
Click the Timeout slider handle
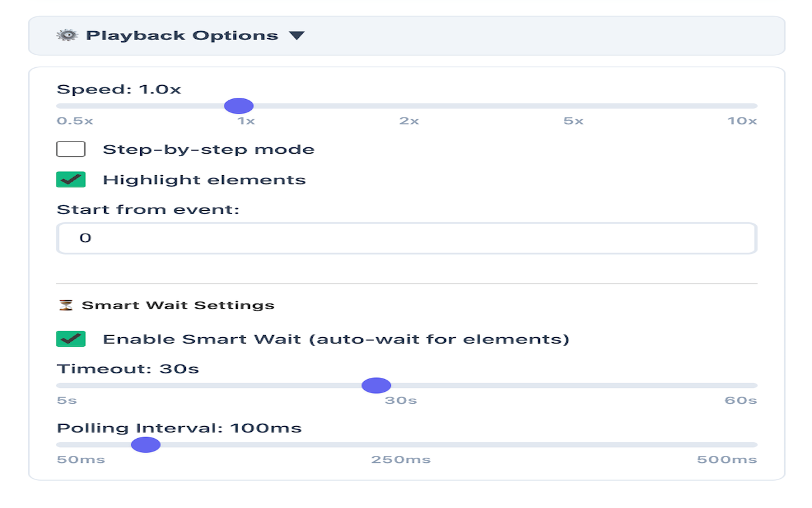tap(376, 385)
